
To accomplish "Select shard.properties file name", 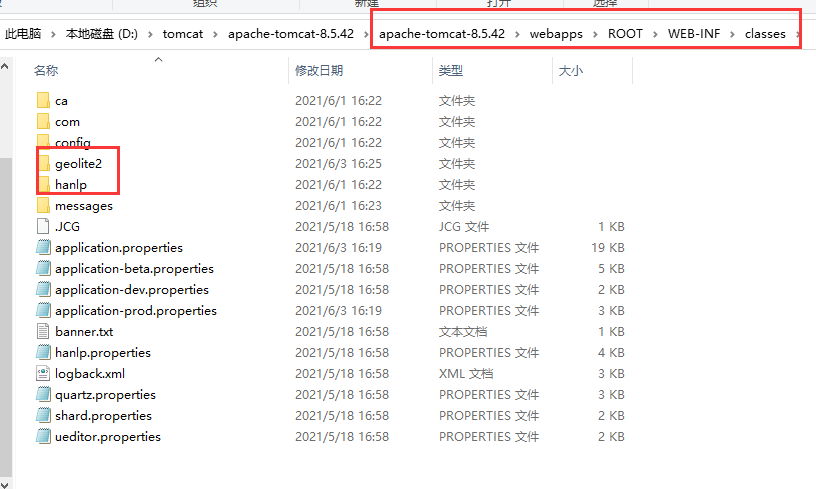I will 104,416.
